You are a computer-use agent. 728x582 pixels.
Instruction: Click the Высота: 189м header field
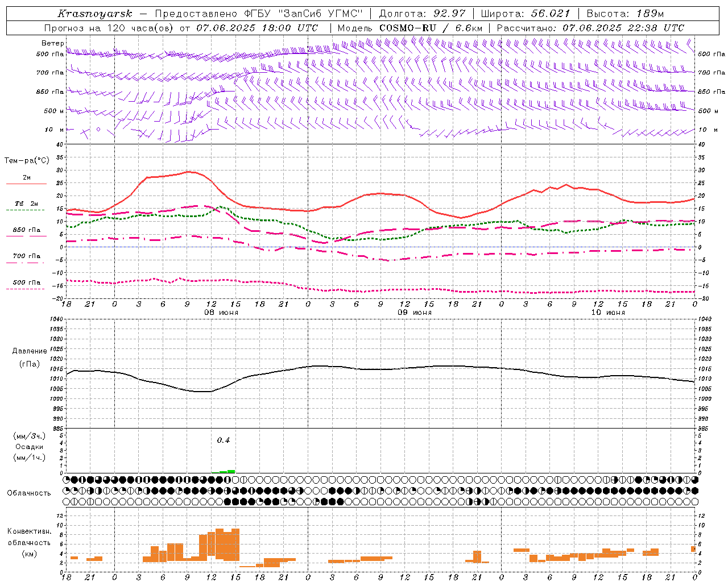click(625, 14)
